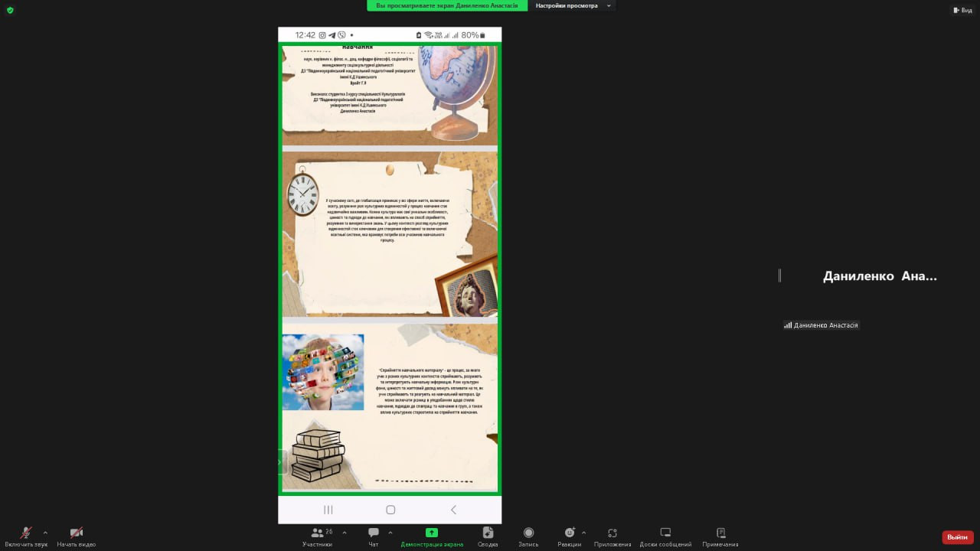Open Доски сообщений whiteboards
This screenshot has width=980, height=551.
pyautogui.click(x=665, y=536)
